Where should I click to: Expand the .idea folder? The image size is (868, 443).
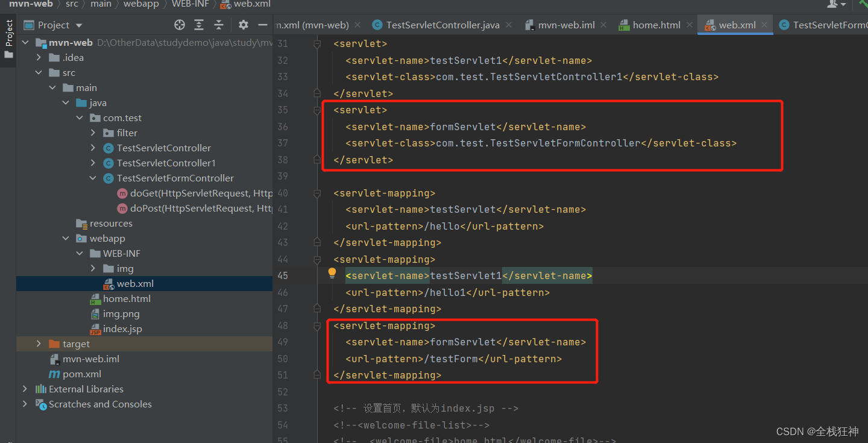(39, 57)
